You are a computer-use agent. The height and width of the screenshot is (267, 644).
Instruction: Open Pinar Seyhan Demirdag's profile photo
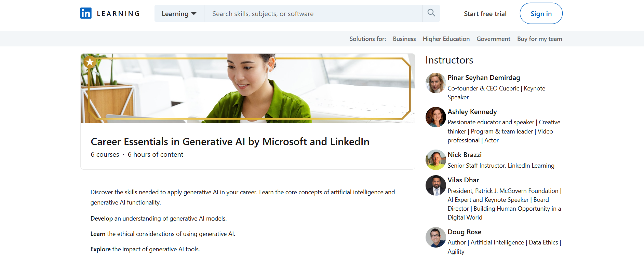click(435, 83)
